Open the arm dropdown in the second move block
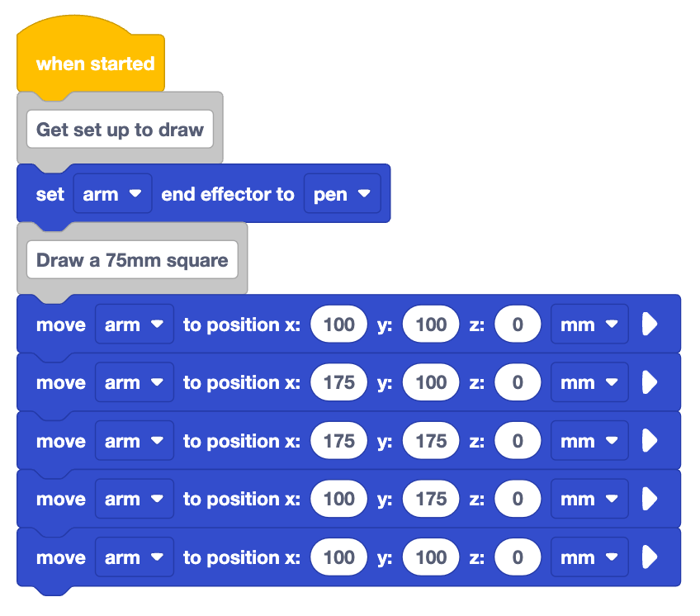 click(x=134, y=381)
